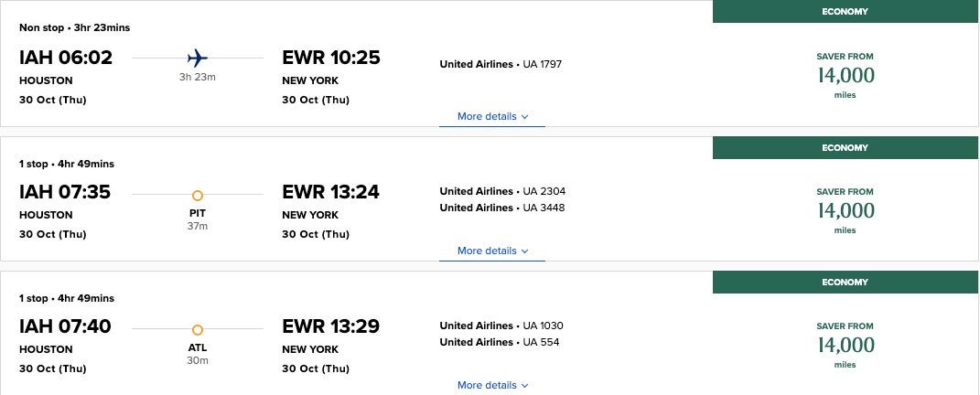Click the United Airlines UA 2304 flight label
This screenshot has width=980, height=395.
(502, 191)
